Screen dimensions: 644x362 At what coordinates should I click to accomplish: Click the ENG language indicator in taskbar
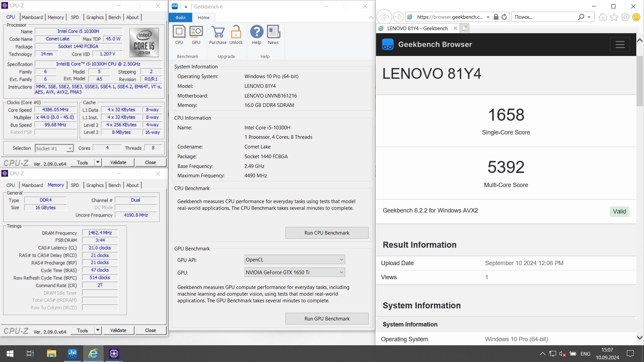pos(585,354)
